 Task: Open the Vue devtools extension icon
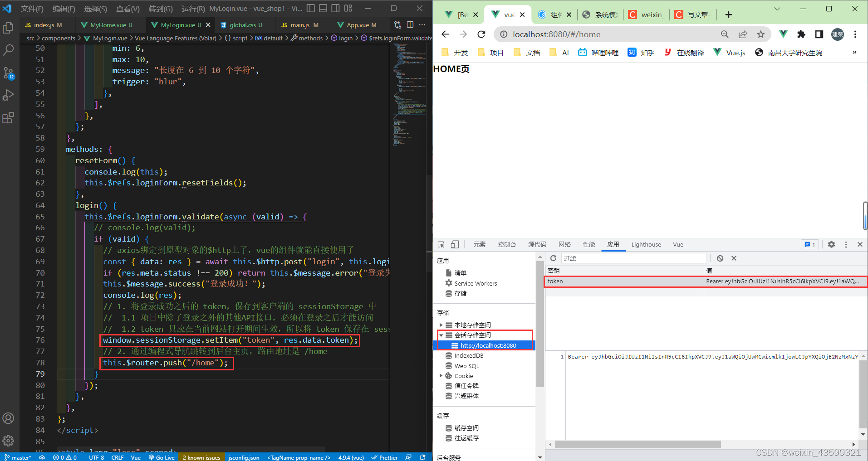point(783,34)
